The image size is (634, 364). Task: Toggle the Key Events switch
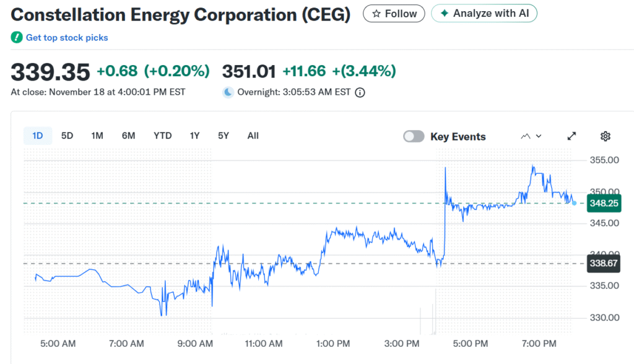pos(414,136)
